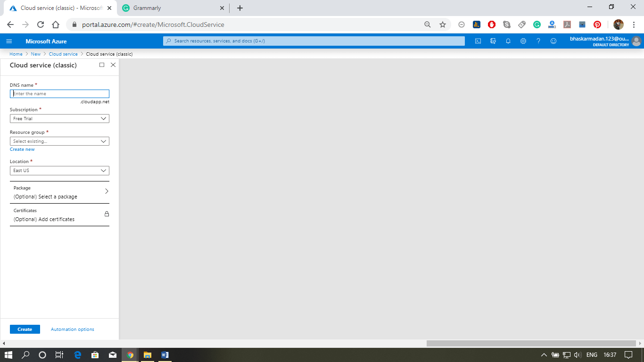Send feedback with the smiley icon
The height and width of the screenshot is (362, 644).
coord(553,41)
